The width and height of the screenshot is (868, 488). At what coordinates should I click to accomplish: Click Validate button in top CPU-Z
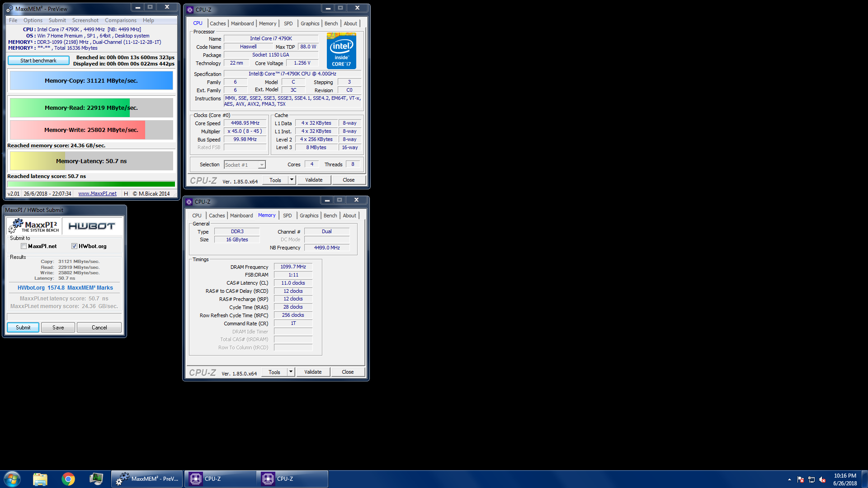[x=314, y=180]
